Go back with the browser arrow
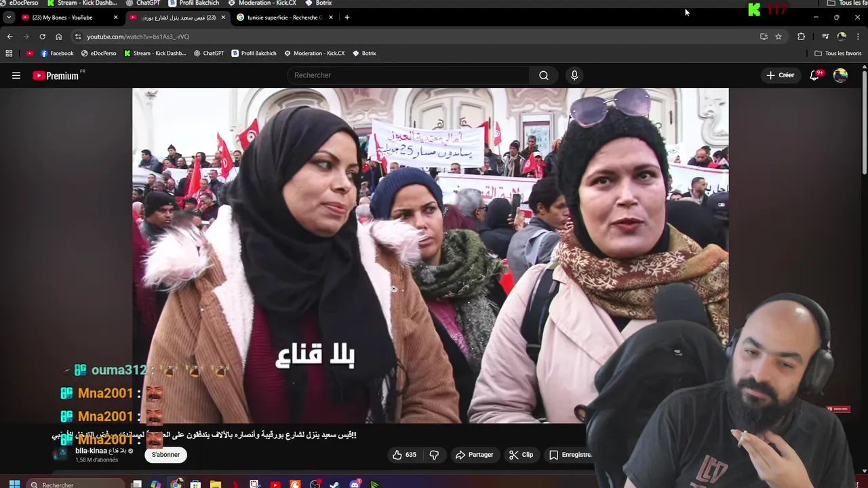 [x=9, y=37]
